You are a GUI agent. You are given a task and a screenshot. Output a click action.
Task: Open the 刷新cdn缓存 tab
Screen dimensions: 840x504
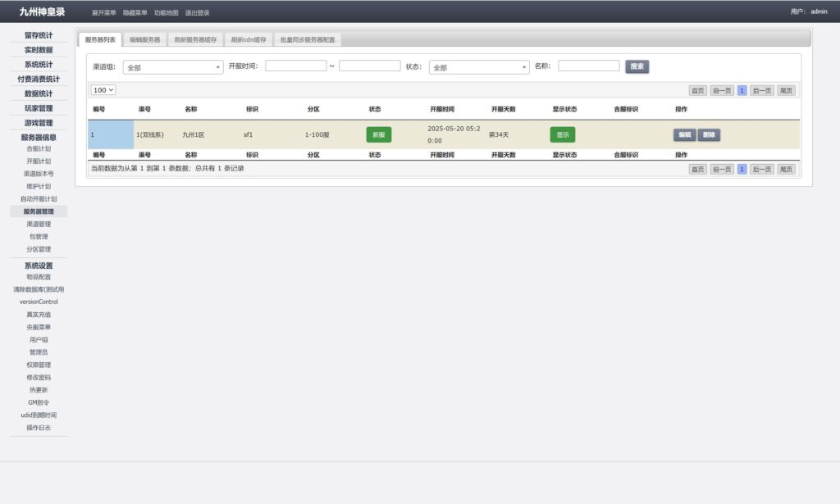249,39
